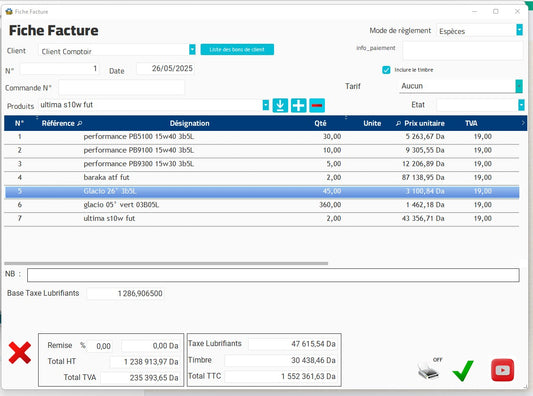The image size is (533, 396).
Task: Select row performance PB9300 15w30 3b5L
Action: click(261, 164)
